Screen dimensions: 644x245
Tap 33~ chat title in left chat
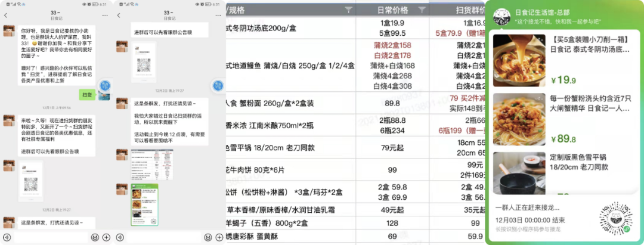pos(56,13)
